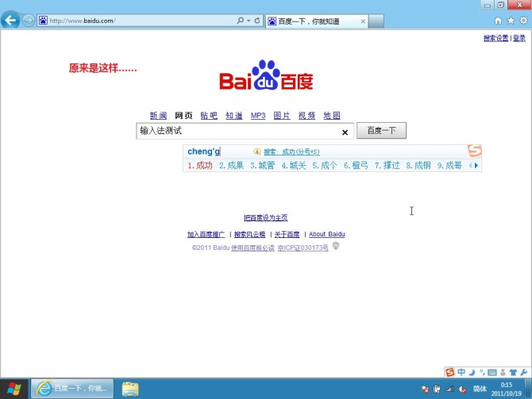Image resolution: width=532 pixels, height=399 pixels.
Task: Open 京ICP证030173号 link
Action: [x=303, y=247]
